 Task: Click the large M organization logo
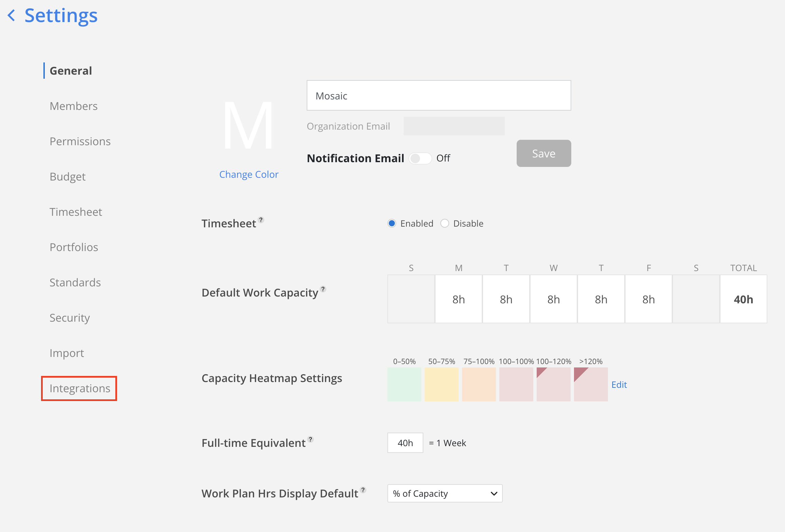[x=248, y=126]
